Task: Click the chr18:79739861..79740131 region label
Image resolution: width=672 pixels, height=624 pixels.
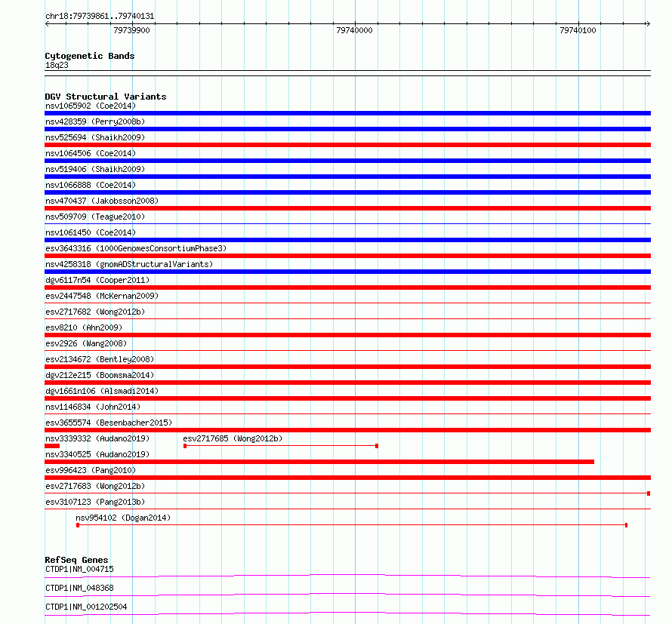Action: coord(100,17)
